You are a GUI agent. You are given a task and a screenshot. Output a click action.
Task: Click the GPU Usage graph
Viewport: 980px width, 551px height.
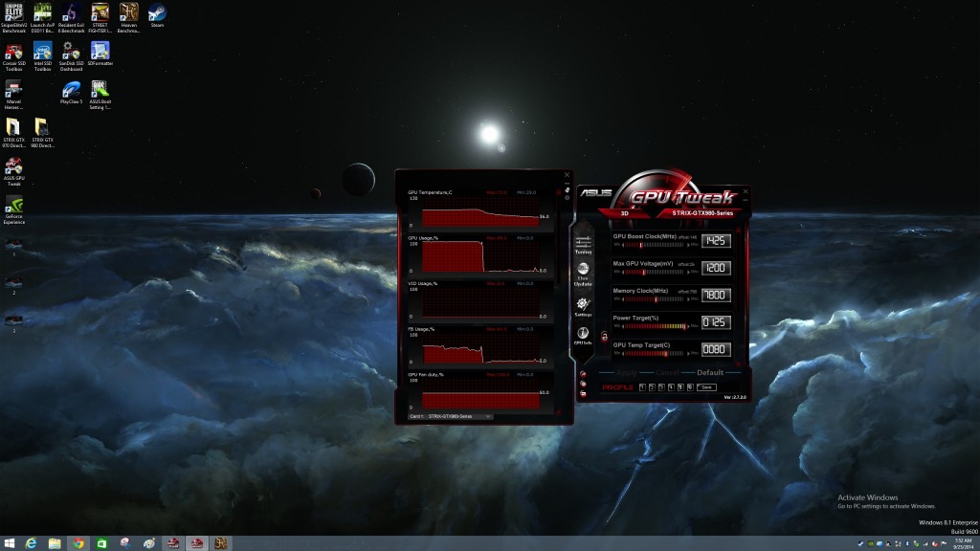point(480,256)
